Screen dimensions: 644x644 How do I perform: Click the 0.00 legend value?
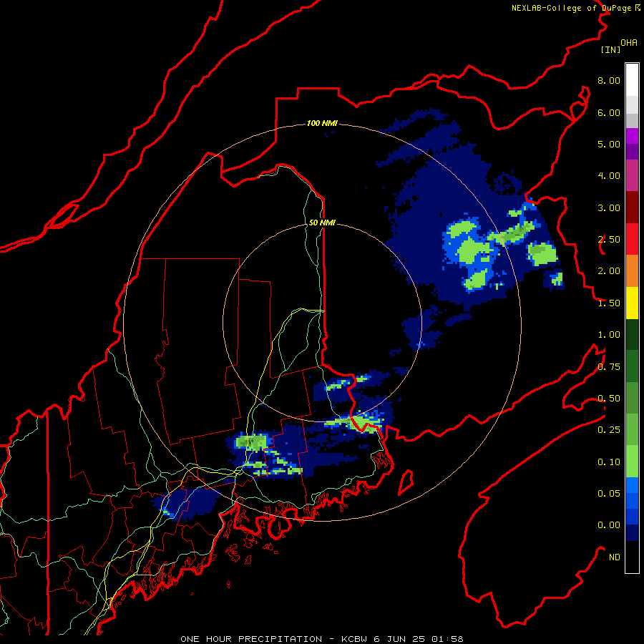point(609,525)
